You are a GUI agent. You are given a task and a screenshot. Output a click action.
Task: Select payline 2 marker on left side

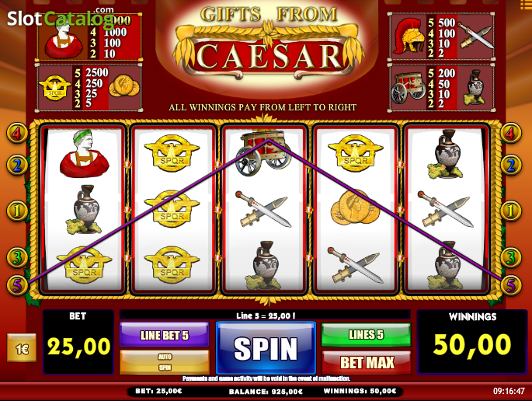[17, 165]
